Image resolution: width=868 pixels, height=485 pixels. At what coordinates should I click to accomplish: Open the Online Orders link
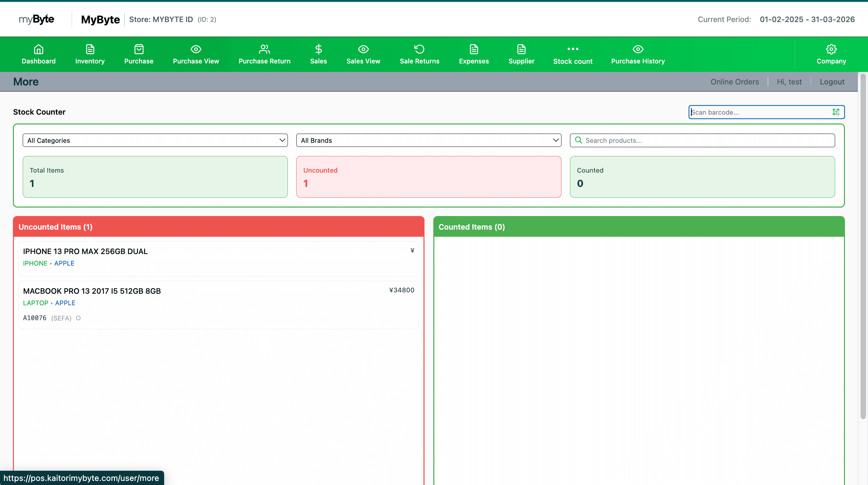(x=734, y=82)
